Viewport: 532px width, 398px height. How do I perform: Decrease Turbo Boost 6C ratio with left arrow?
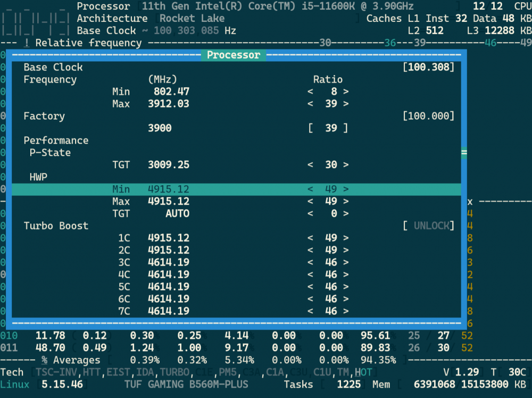tap(310, 299)
